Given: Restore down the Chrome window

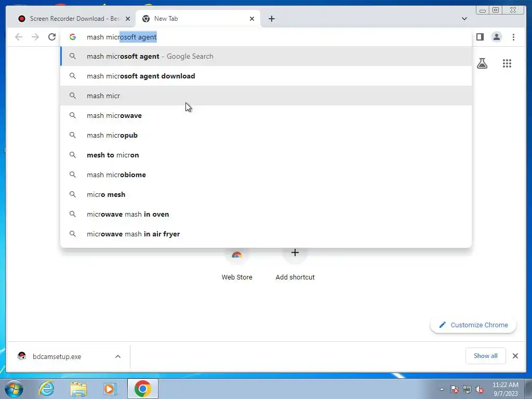Looking at the screenshot, I should click(x=496, y=10).
